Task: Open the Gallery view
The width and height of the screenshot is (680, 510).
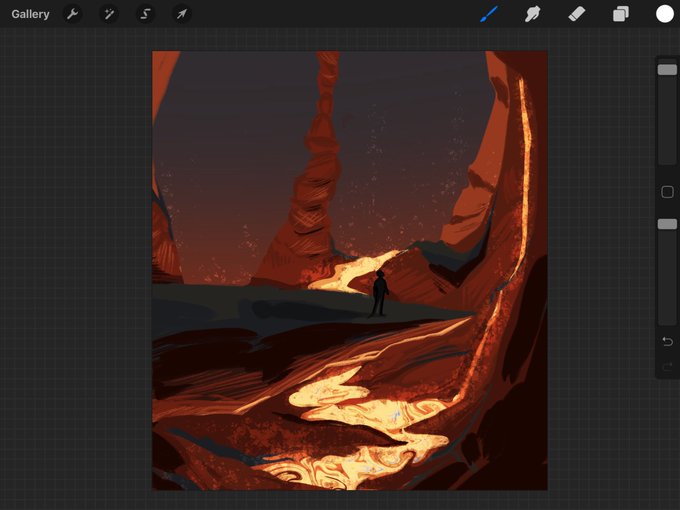Action: 30,14
